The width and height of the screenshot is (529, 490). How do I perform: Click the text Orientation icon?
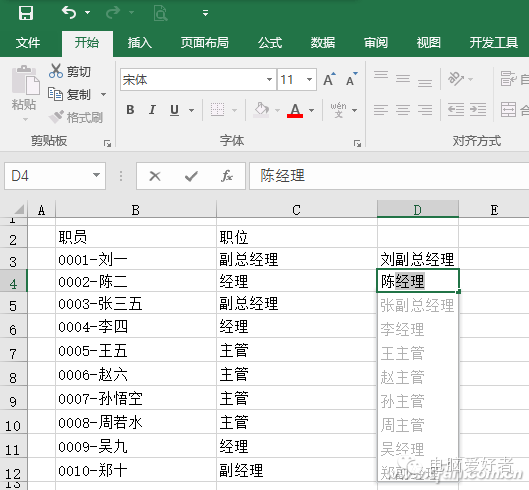coord(456,79)
